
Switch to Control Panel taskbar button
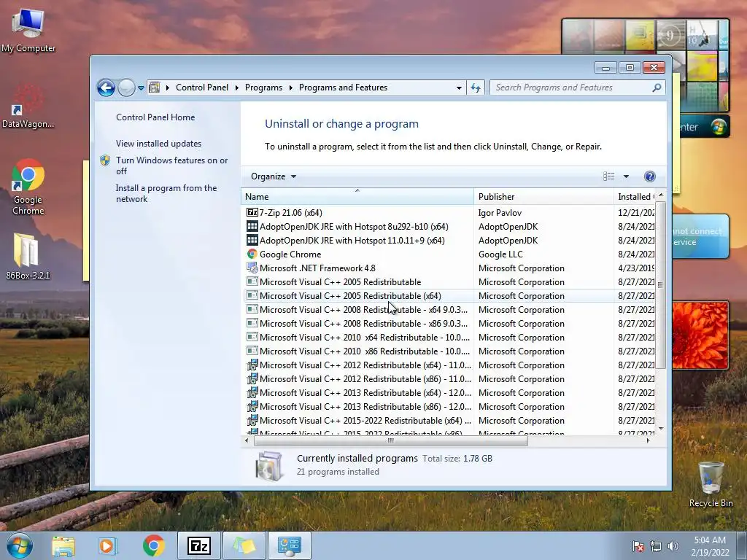[x=289, y=545]
